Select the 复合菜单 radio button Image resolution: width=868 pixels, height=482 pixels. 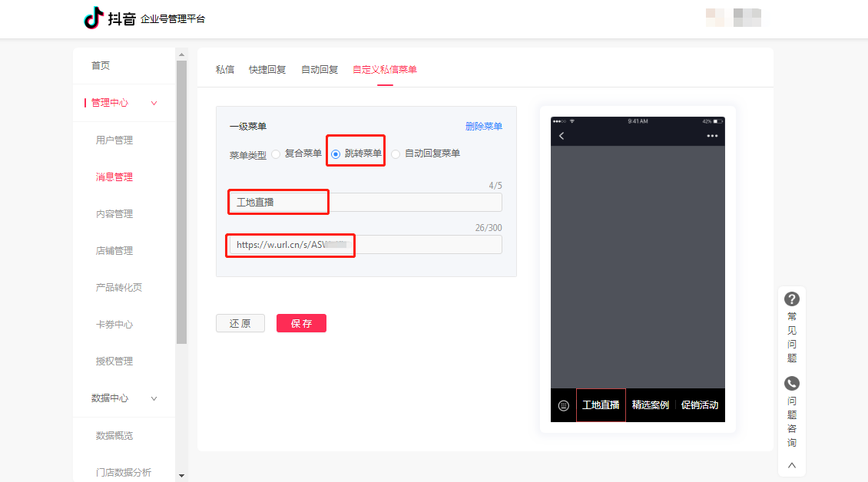coord(276,154)
